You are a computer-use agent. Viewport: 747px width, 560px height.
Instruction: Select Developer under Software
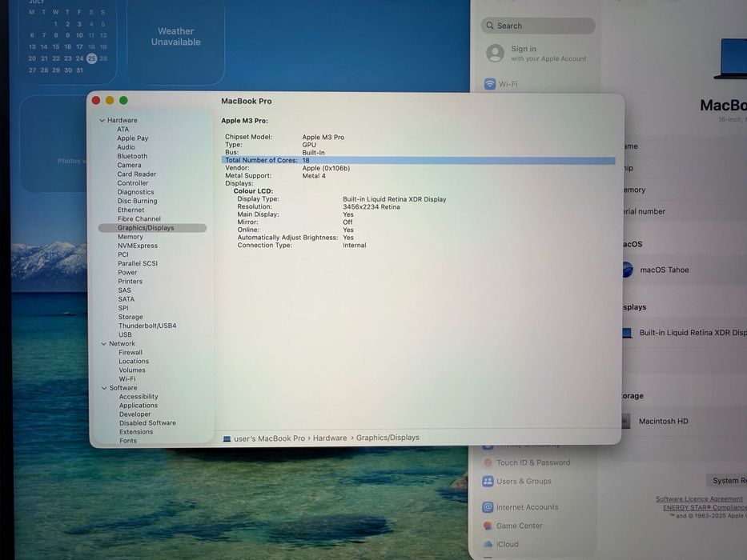click(135, 414)
